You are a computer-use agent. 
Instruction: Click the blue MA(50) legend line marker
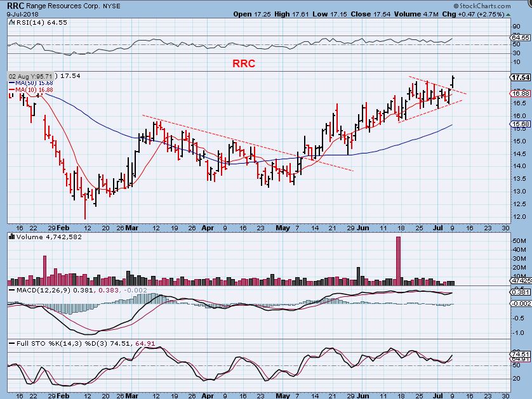(12, 83)
